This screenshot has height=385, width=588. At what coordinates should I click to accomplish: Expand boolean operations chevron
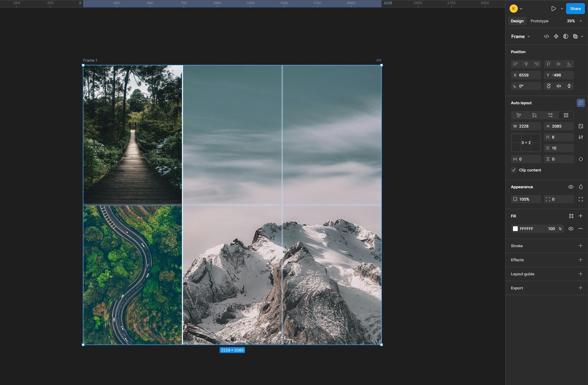(582, 36)
